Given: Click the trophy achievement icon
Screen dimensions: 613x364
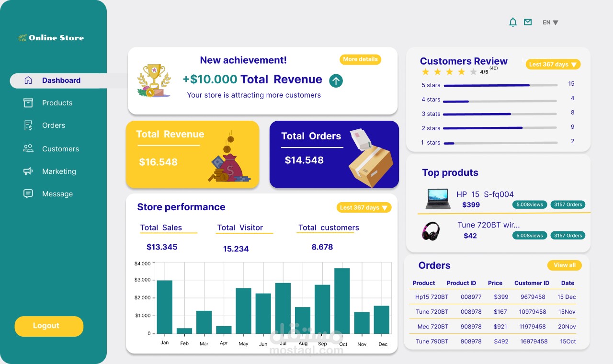Looking at the screenshot, I should coord(154,81).
